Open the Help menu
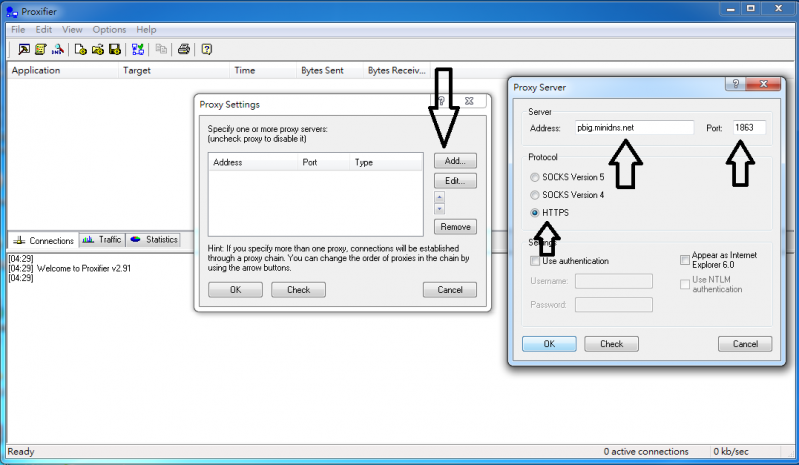The width and height of the screenshot is (799, 465). (146, 30)
